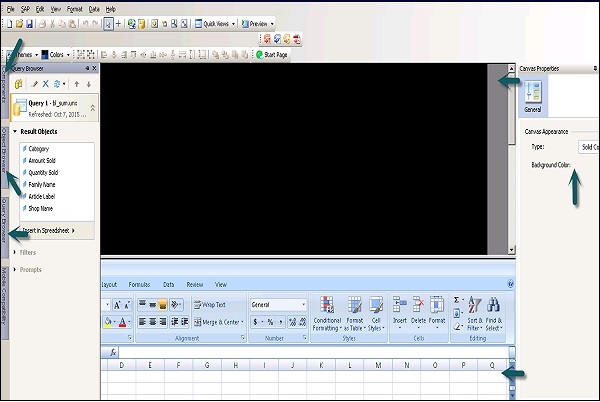The height and width of the screenshot is (402, 600).
Task: Click the Sort & Filter icon
Action: [x=475, y=314]
